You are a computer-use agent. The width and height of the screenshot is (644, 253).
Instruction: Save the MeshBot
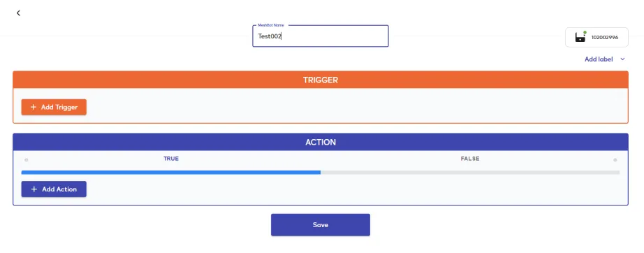click(321, 224)
